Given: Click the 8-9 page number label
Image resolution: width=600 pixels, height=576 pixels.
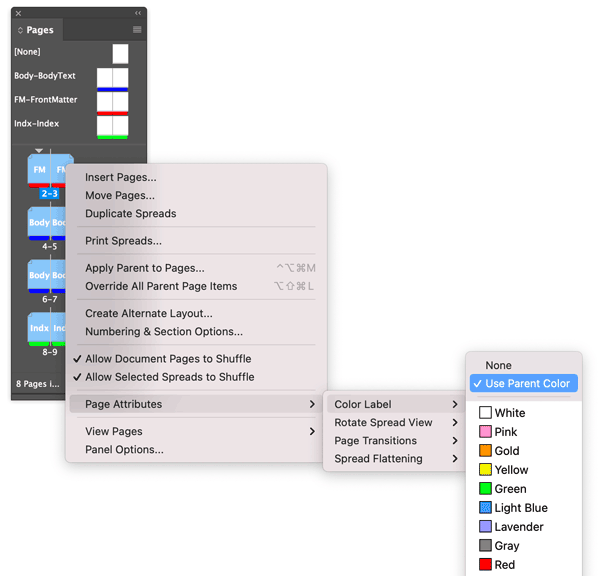Looking at the screenshot, I should tap(50, 352).
